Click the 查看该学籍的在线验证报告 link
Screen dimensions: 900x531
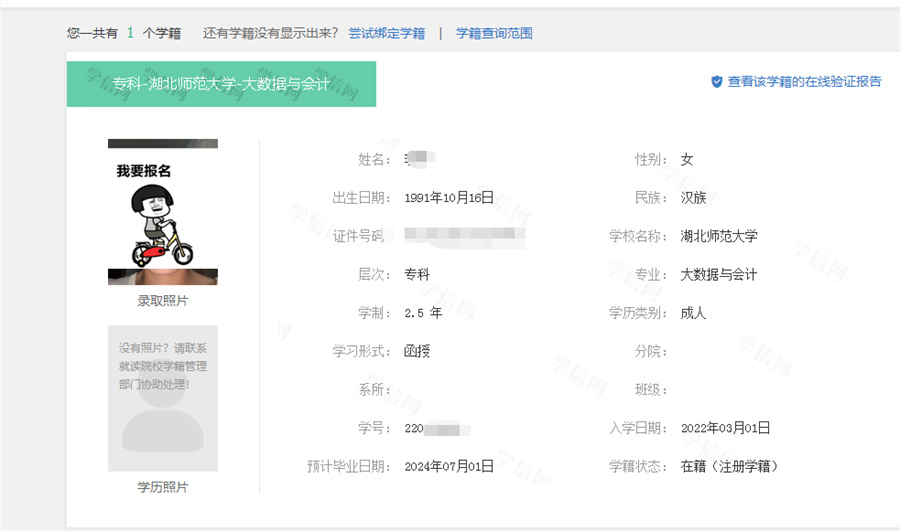point(805,82)
